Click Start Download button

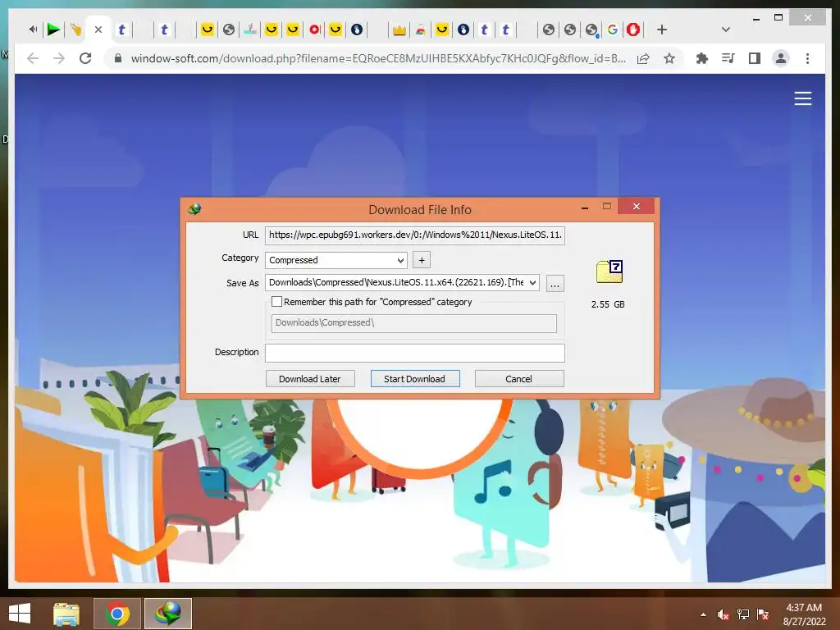[x=414, y=379]
